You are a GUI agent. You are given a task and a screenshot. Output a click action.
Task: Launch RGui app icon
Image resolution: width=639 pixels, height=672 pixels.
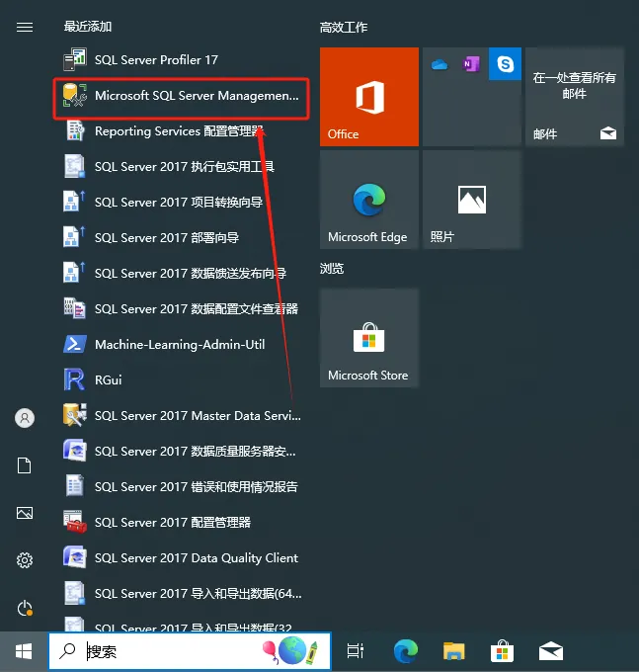point(74,379)
